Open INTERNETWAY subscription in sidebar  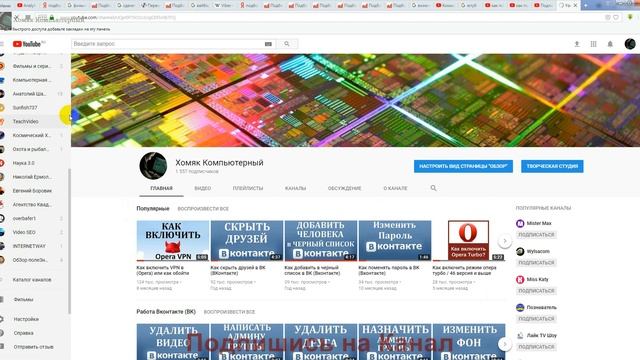click(x=29, y=246)
